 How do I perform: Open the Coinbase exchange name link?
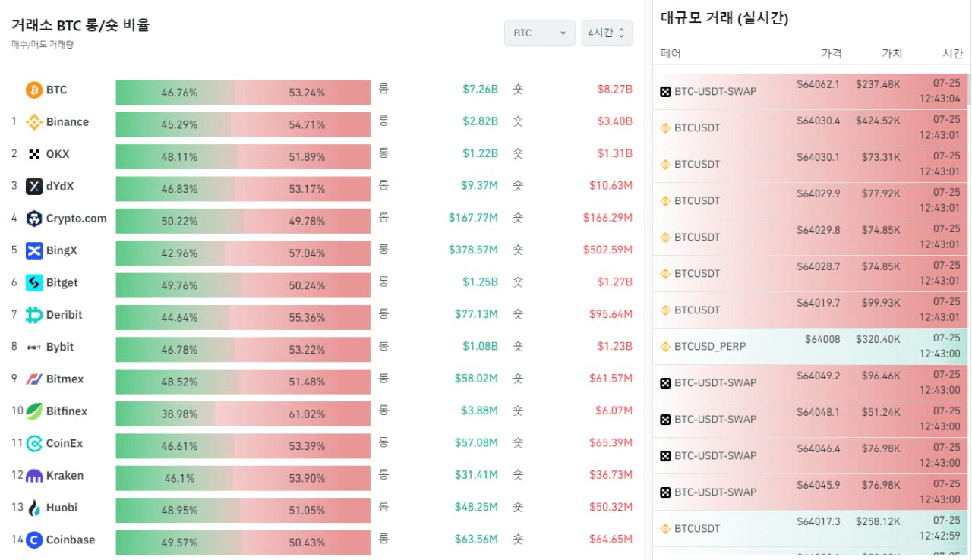[x=71, y=540]
